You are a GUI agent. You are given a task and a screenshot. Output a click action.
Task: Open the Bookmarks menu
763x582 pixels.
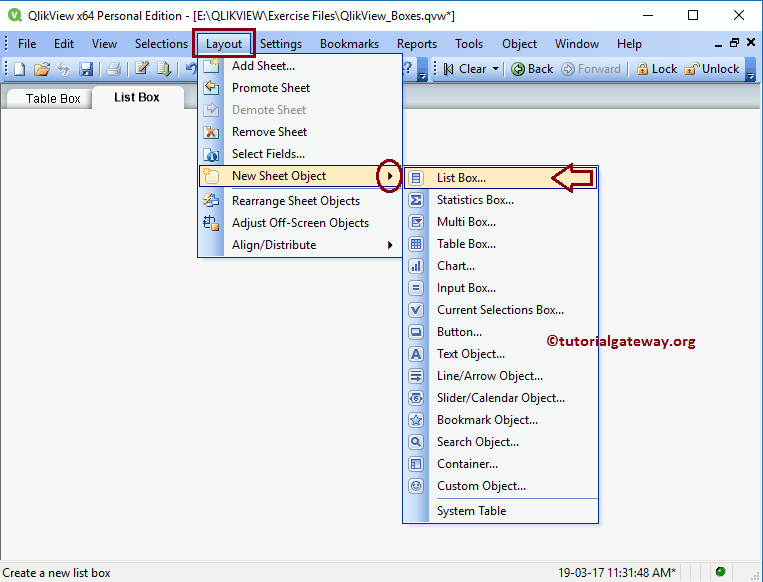pos(349,44)
